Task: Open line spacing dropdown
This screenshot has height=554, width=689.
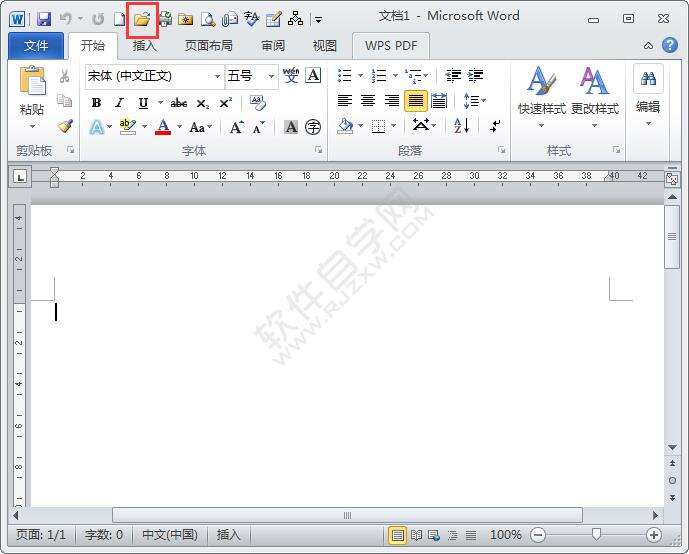Action: tap(475, 101)
